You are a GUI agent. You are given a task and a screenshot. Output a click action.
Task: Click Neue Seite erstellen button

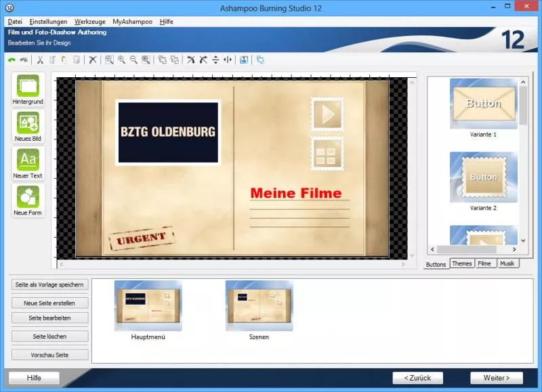pyautogui.click(x=49, y=303)
